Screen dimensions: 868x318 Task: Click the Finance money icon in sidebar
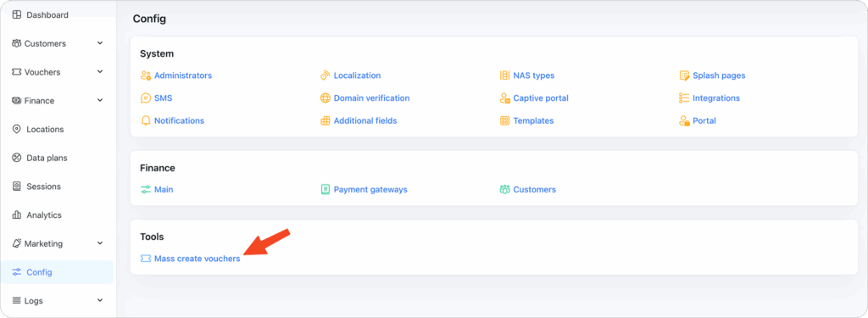tap(17, 101)
